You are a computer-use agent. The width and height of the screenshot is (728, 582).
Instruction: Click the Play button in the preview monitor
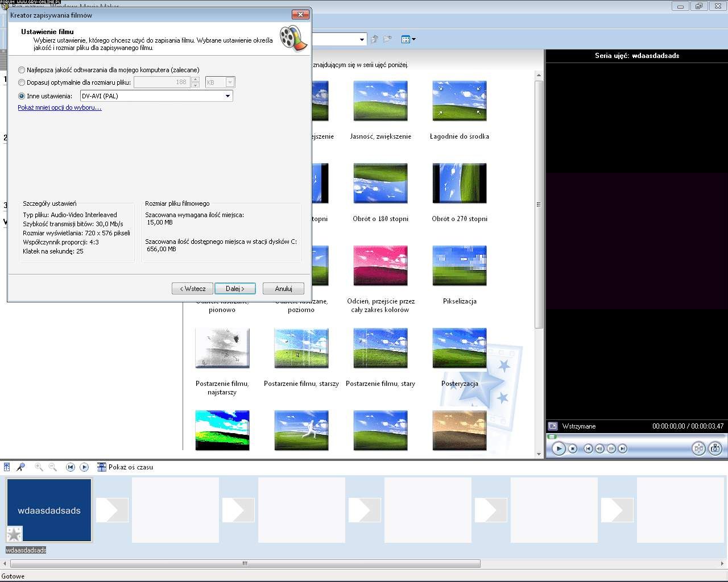point(559,448)
